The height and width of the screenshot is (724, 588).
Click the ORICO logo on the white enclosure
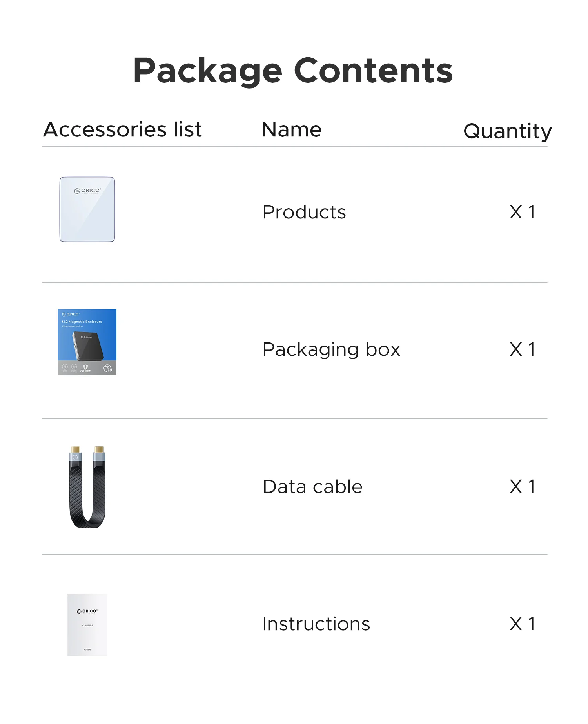coord(88,191)
